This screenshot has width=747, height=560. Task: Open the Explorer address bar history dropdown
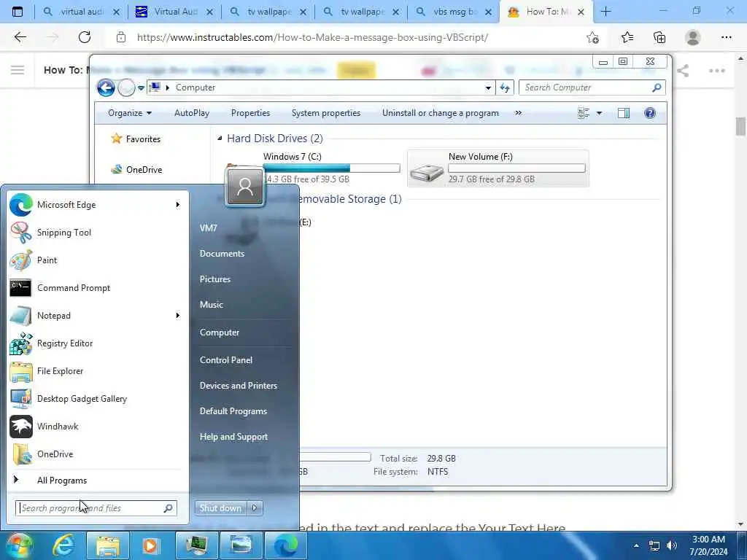coord(488,87)
